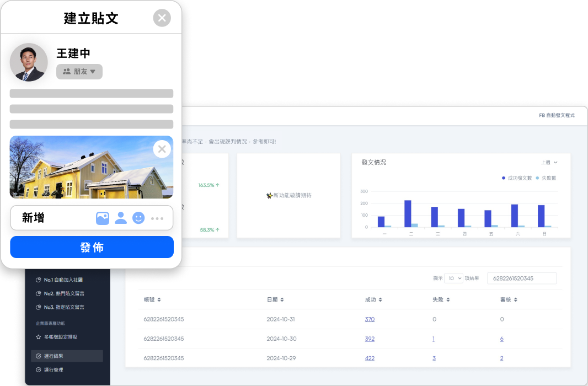Image resolution: width=588 pixels, height=386 pixels.
Task: Select the photo upload icon in the 新增 bar
Action: pos(103,218)
